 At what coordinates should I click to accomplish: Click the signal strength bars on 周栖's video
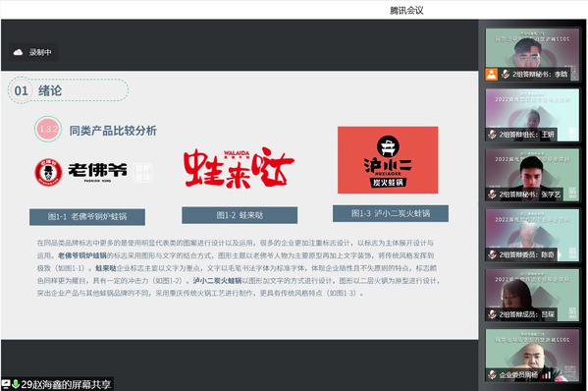(x=547, y=375)
